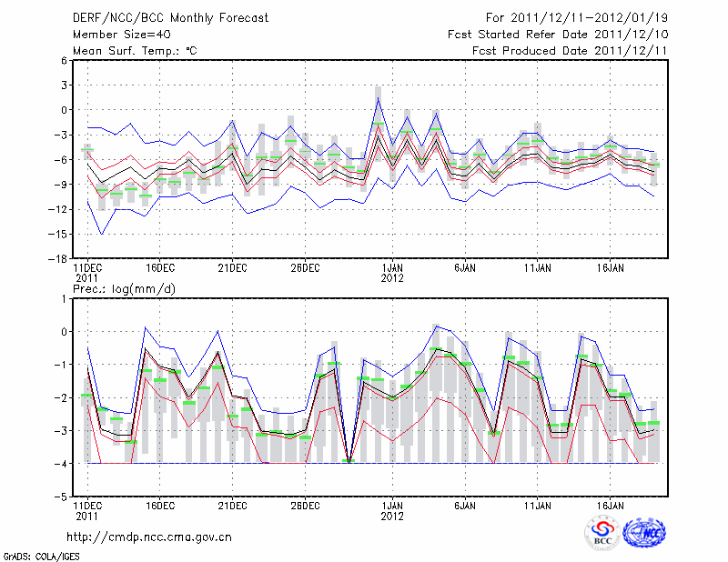The image size is (728, 562).
Task: Click 1JAN 2012 marker under precipitation chart
Action: tap(392, 509)
